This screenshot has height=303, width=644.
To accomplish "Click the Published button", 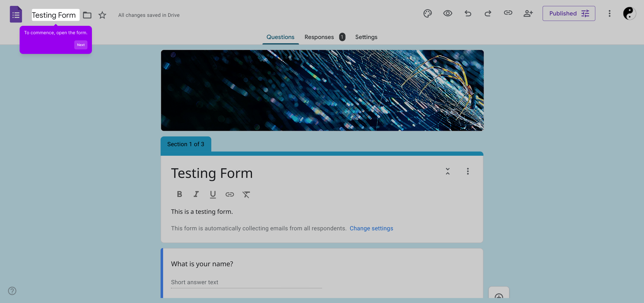I will click(x=569, y=13).
